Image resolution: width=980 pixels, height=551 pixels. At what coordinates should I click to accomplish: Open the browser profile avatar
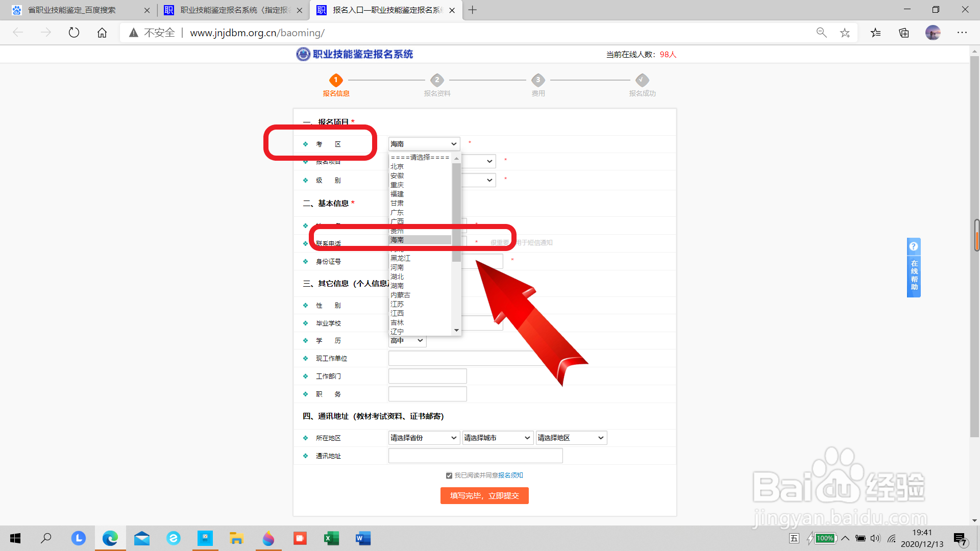933,33
